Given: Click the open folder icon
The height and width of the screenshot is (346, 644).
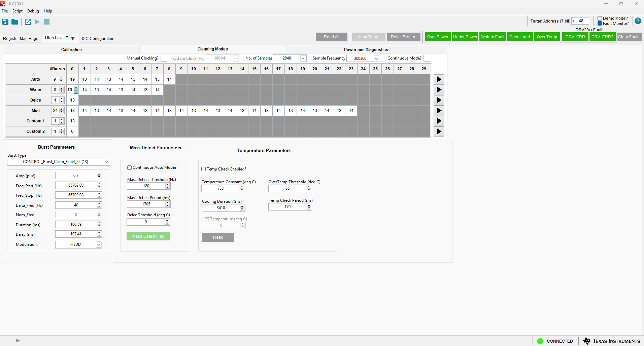Looking at the screenshot, I should tap(15, 22).
